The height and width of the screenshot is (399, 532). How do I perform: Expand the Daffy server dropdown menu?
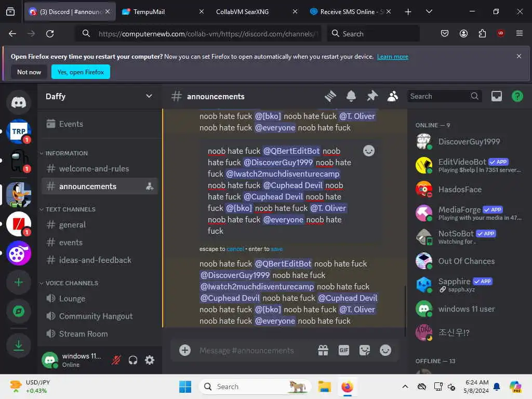coord(149,96)
